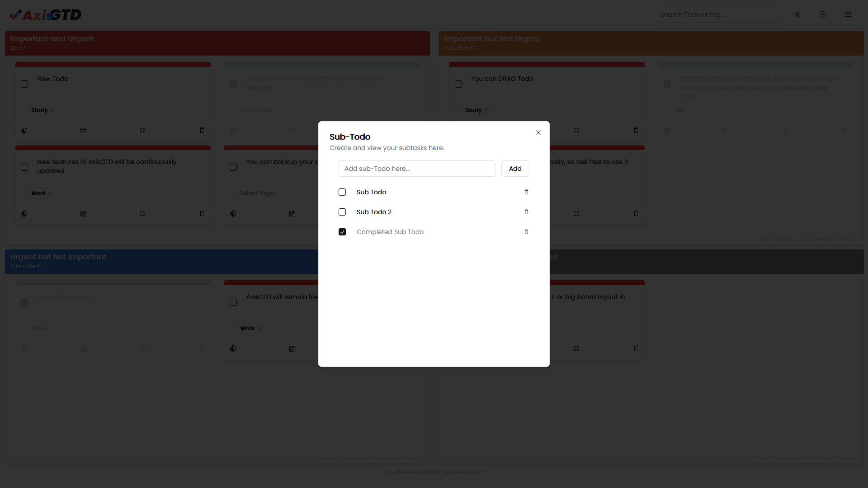868x488 pixels.
Task: Click the 'Important and Urgent' quadrant header
Action: click(x=217, y=43)
